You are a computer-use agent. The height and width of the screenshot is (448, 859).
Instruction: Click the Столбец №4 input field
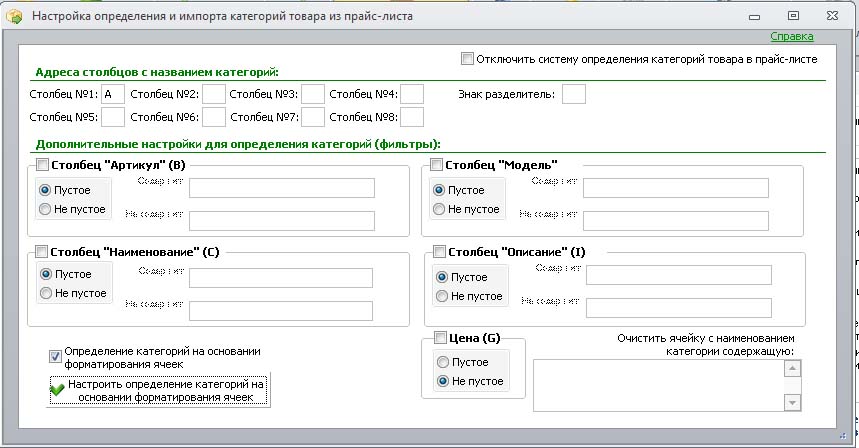click(412, 94)
